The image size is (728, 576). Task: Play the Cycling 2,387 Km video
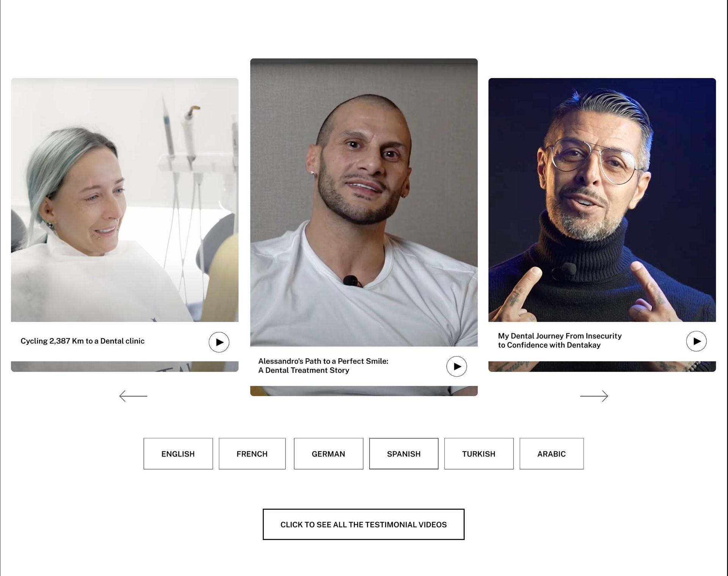219,342
